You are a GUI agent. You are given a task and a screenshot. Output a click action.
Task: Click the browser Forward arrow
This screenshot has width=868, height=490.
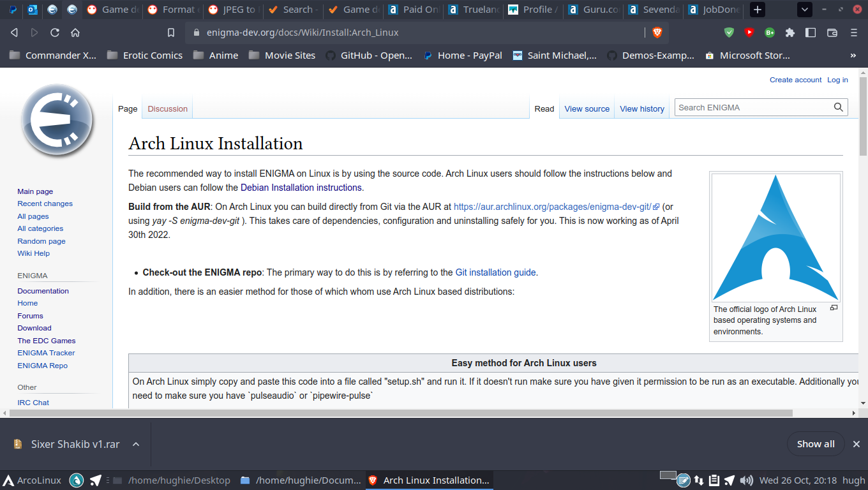[x=34, y=33]
